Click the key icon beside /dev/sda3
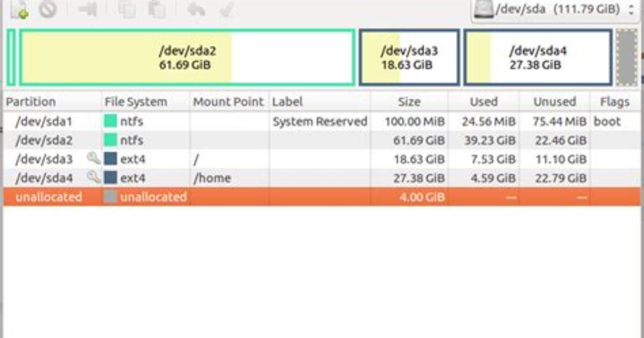 tap(93, 158)
